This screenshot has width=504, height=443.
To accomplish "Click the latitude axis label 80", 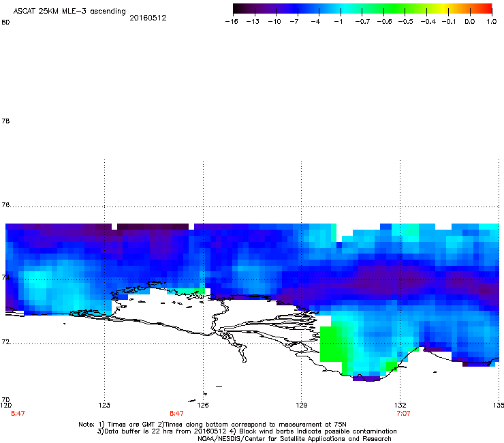I will (5, 22).
